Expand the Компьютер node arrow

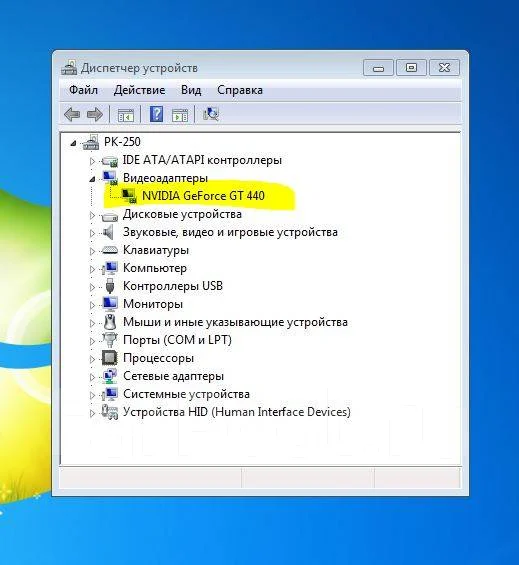(92, 269)
